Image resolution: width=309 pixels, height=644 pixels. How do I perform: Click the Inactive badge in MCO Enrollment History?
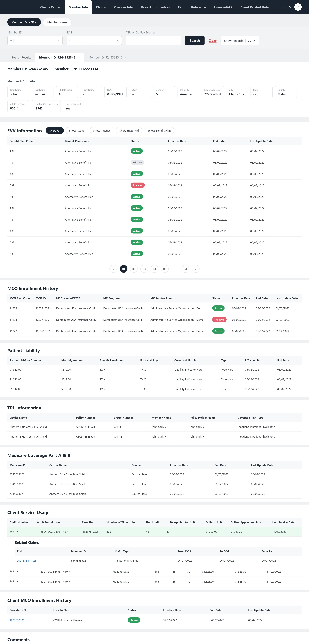click(219, 320)
